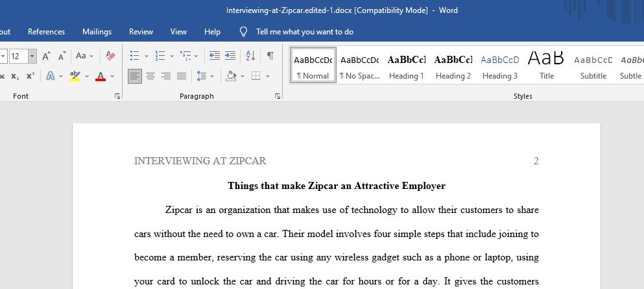Expand bullets library dropdown arrow
Viewport: 644px width, 289px height.
coord(146,55)
